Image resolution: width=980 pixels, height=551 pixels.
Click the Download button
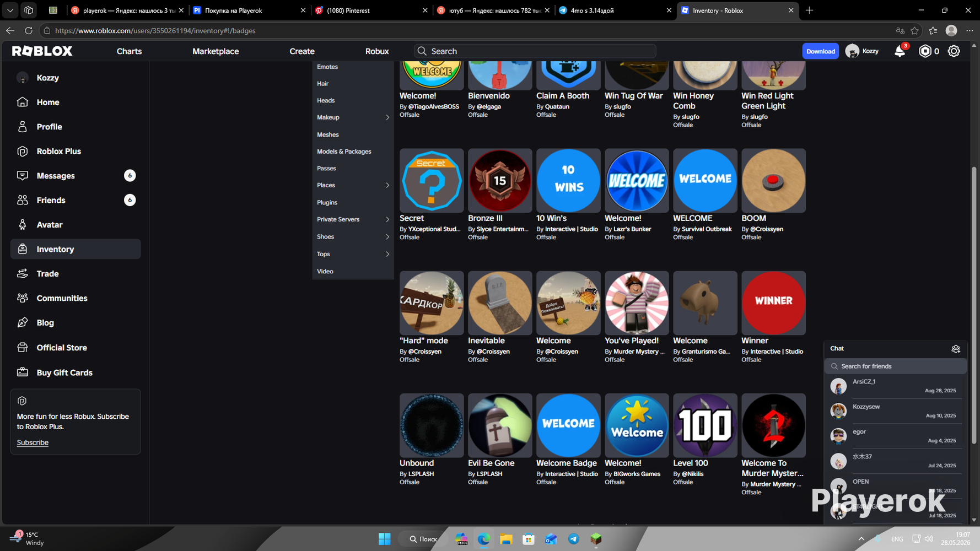click(820, 51)
